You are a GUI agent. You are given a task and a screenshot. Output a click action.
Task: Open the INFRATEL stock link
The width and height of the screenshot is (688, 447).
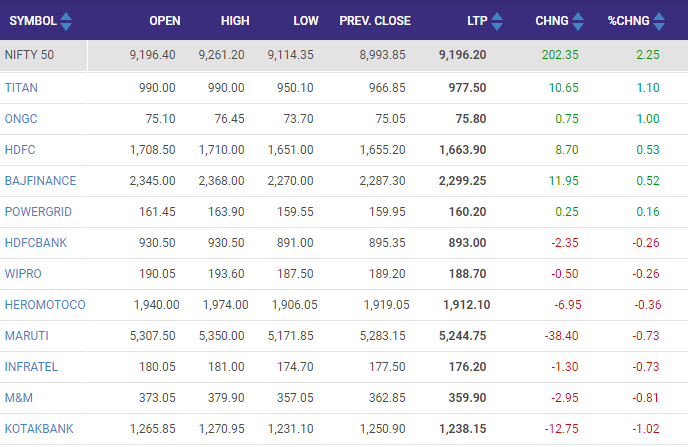(33, 367)
